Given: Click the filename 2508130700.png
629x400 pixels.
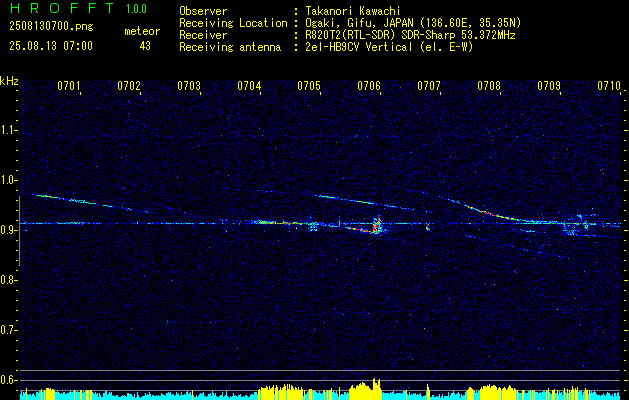Looking at the screenshot, I should point(51,26).
